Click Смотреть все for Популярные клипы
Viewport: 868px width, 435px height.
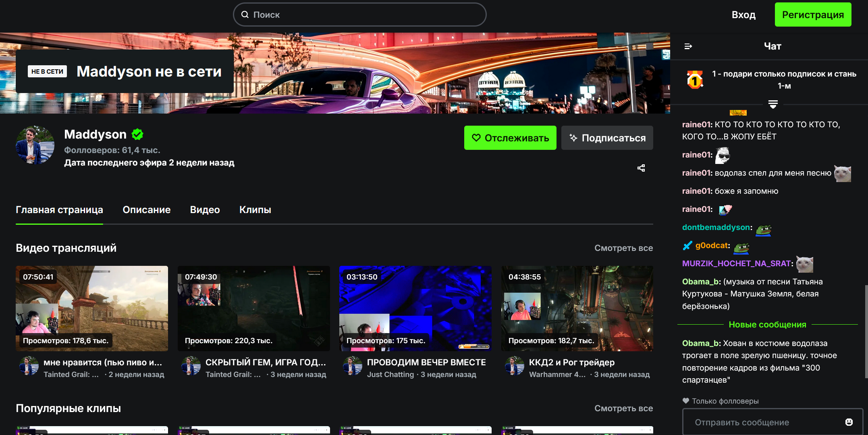point(623,408)
